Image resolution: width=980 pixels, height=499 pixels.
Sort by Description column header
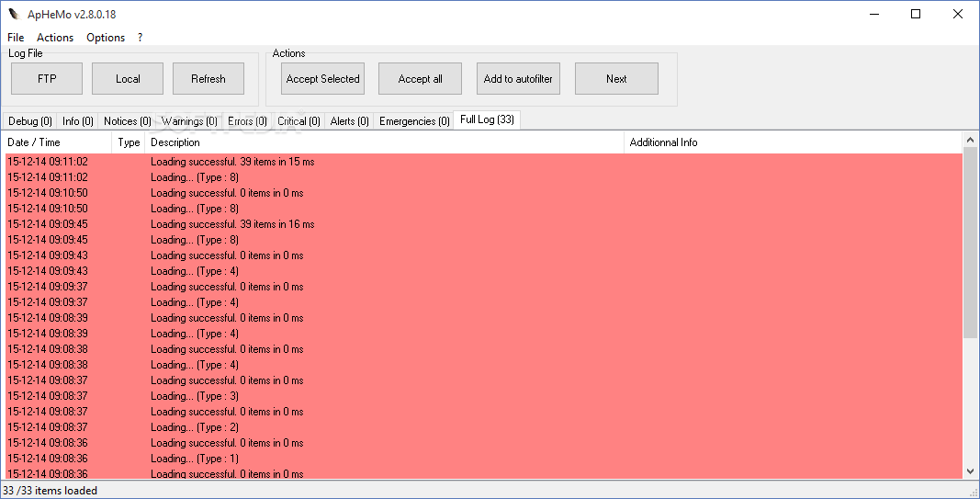(384, 142)
